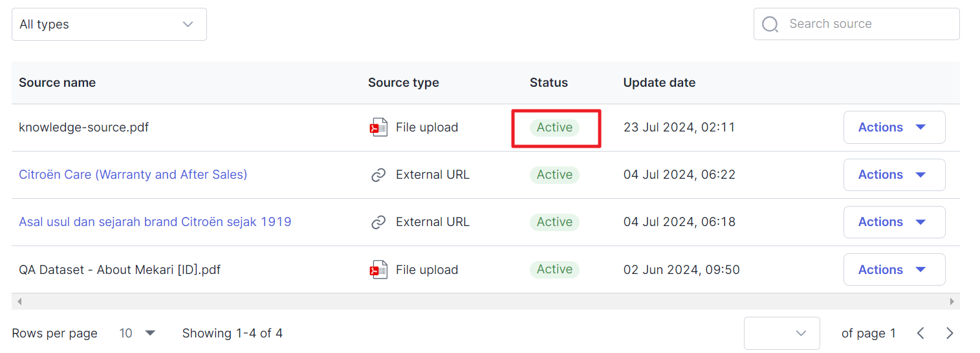
Task: Click the PDF icon for QA Dataset file
Action: 378,270
